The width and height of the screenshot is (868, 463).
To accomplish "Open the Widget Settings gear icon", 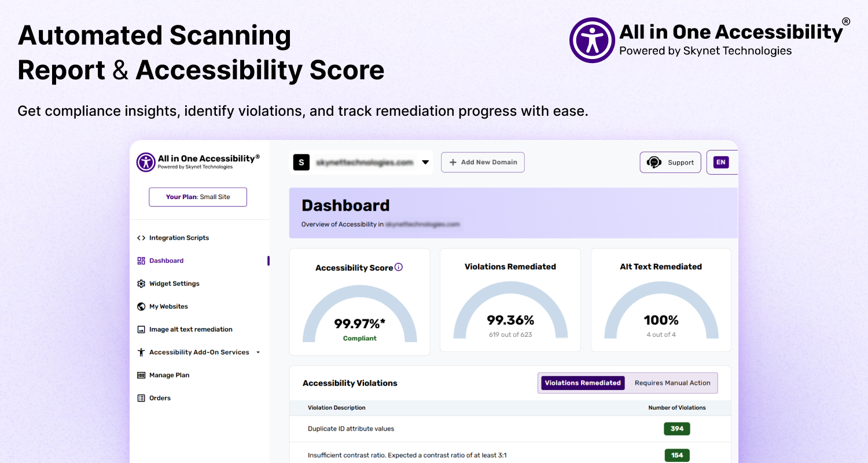I will point(141,284).
